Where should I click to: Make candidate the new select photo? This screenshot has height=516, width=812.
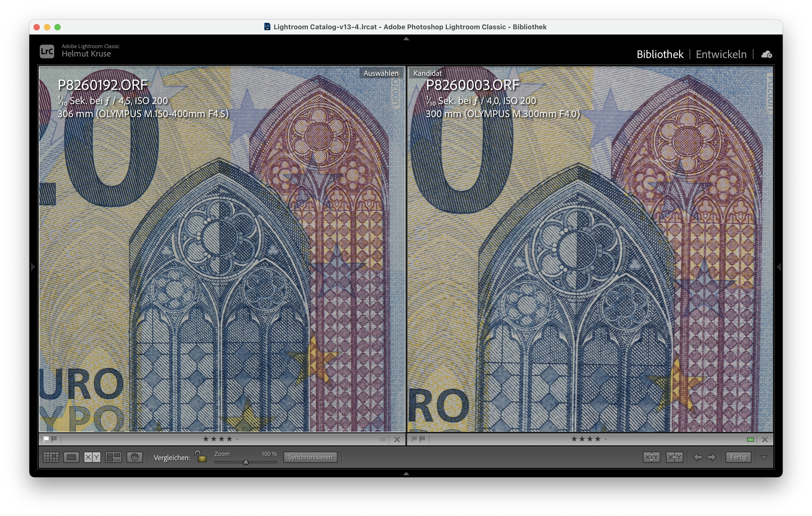coord(674,457)
